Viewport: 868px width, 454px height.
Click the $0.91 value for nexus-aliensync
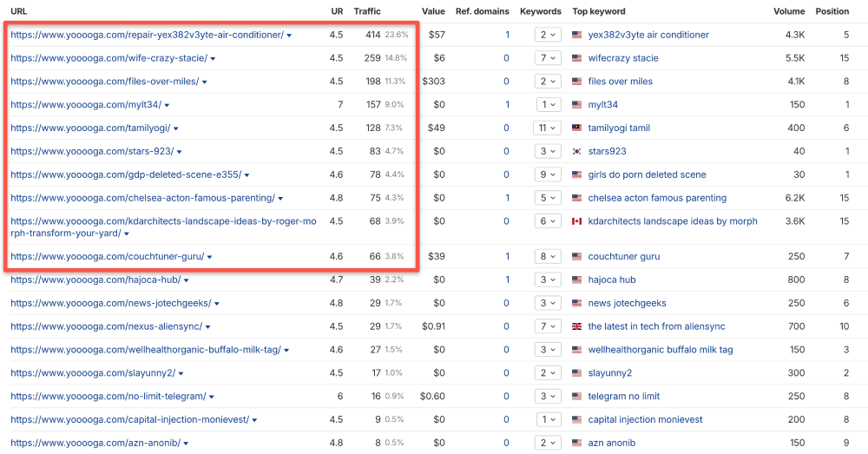[x=433, y=326]
